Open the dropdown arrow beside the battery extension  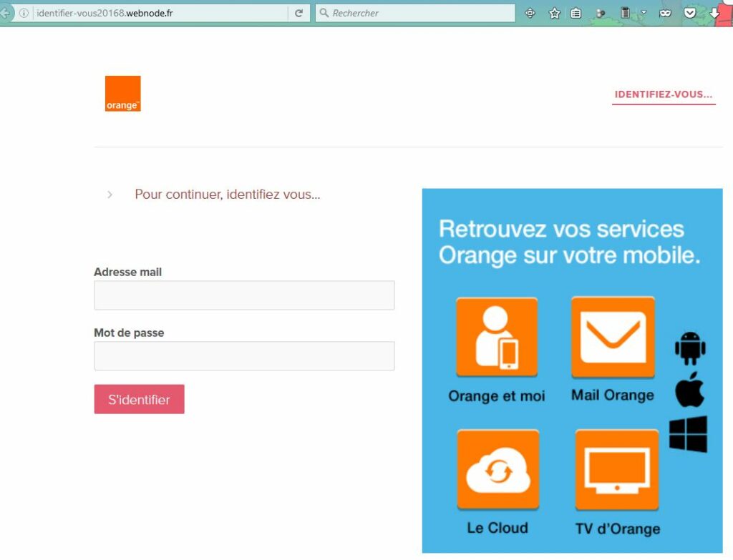coord(643,11)
